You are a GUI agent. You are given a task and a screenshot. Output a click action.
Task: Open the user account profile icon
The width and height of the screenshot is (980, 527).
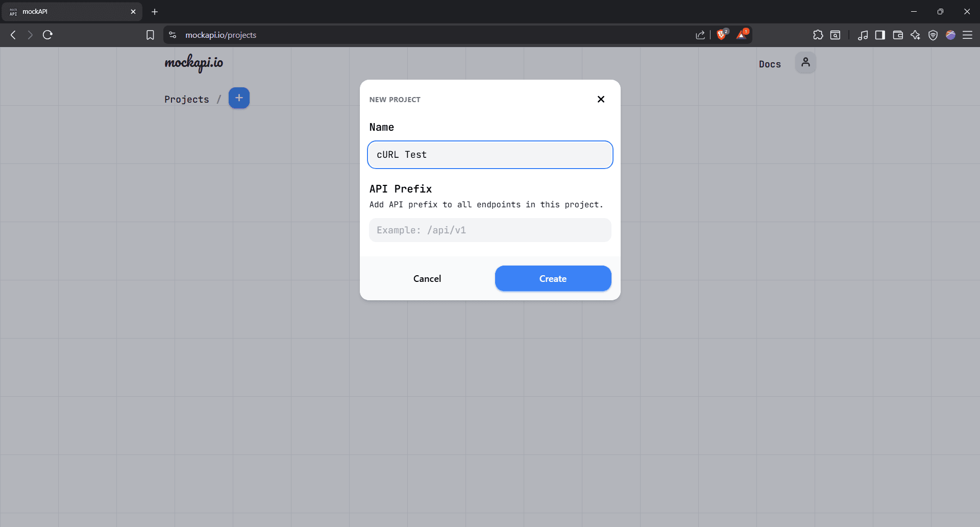(805, 63)
